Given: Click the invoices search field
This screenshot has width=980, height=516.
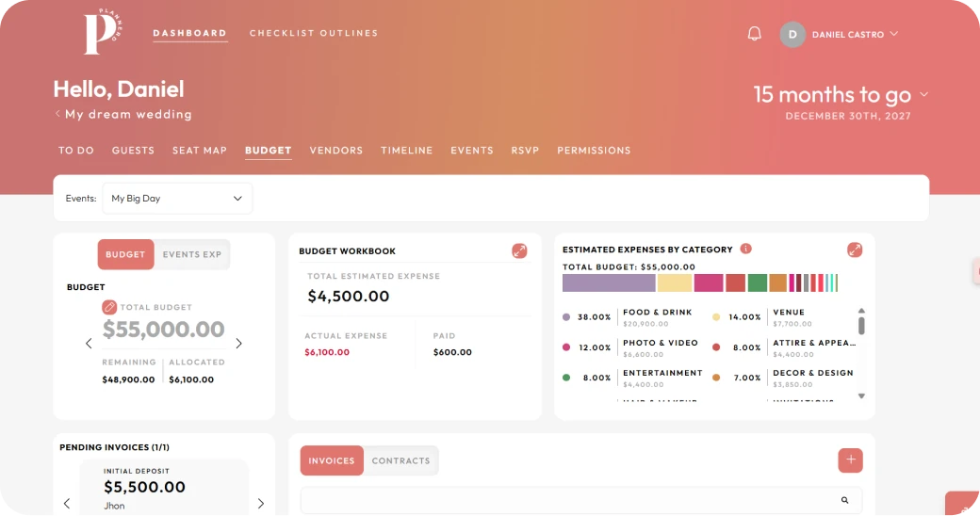Looking at the screenshot, I should point(581,500).
